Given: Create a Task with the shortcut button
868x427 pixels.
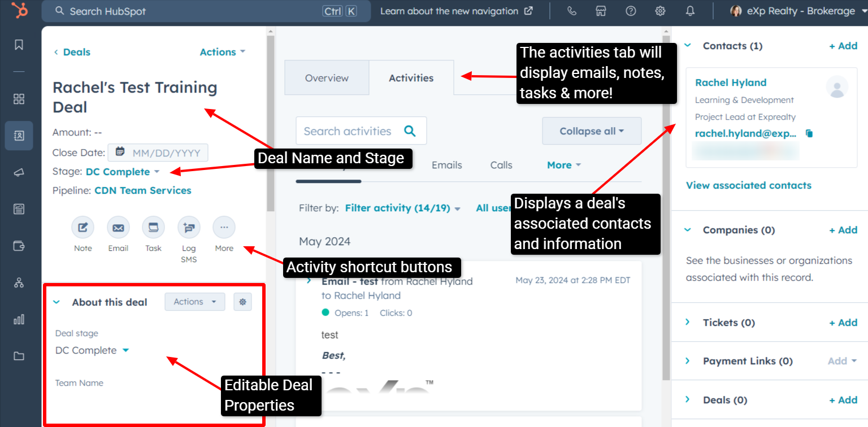Looking at the screenshot, I should point(153,228).
